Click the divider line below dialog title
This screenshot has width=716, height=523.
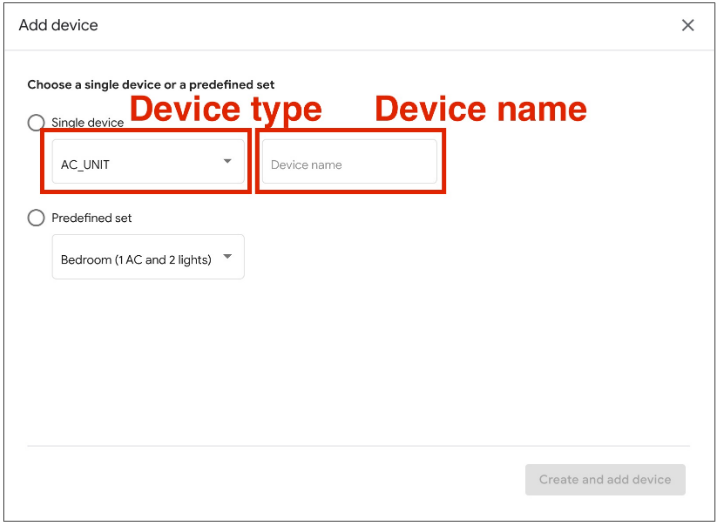coord(358,50)
